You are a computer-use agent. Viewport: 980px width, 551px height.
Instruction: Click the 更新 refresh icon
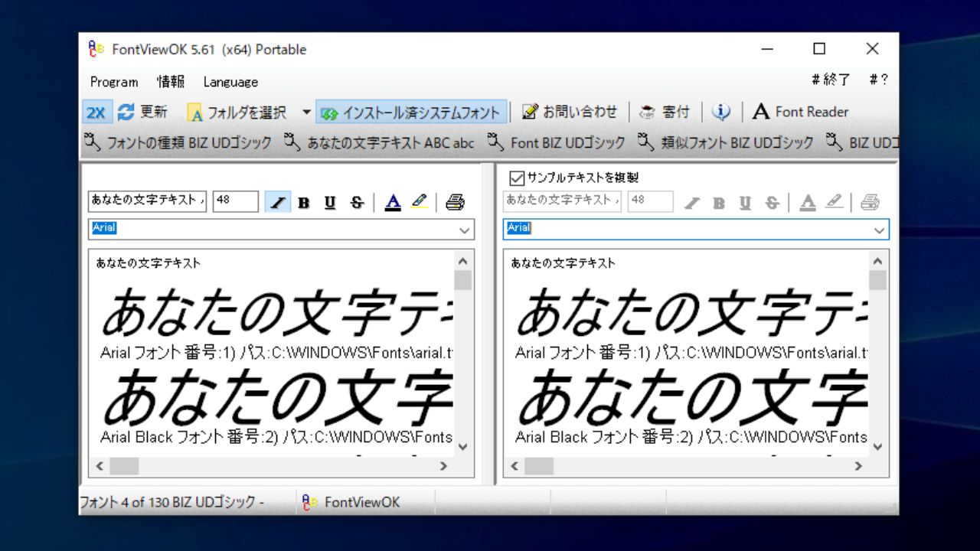point(126,112)
